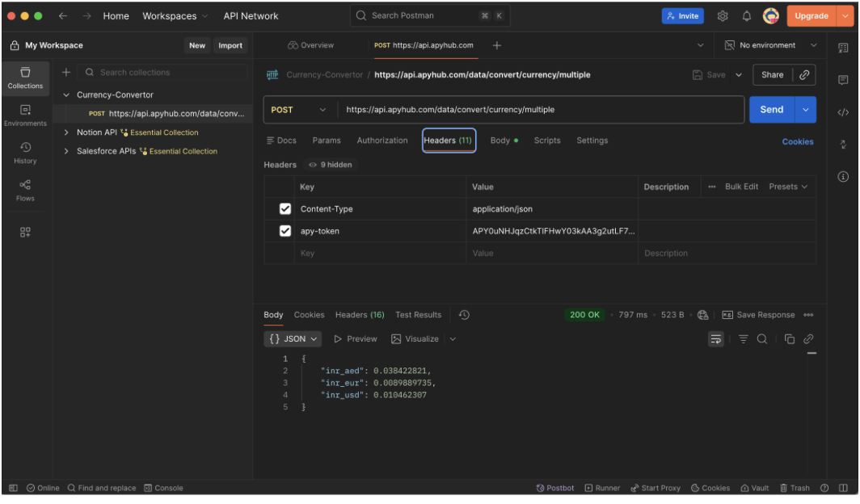Click in the Search Postman field

tap(430, 16)
